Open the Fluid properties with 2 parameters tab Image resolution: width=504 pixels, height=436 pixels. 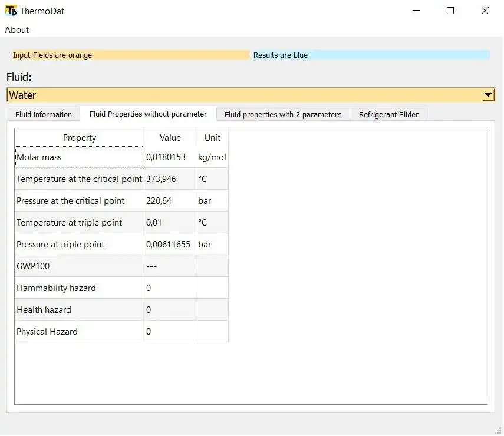pyautogui.click(x=283, y=114)
